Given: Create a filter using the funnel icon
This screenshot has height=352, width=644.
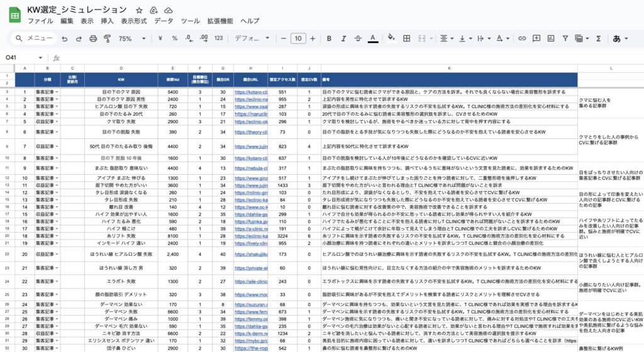Looking at the screenshot, I should 567,38.
